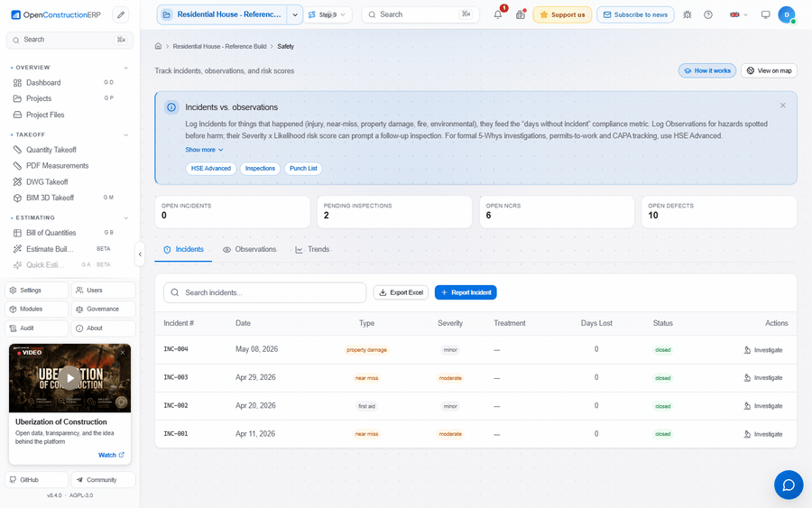
Task: Open the HSE Advanced chip link
Action: [211, 169]
